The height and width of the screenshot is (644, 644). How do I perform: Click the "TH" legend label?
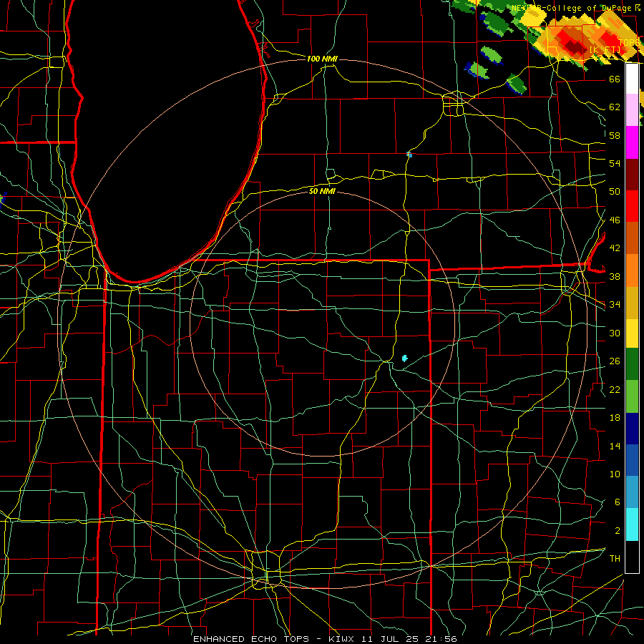pyautogui.click(x=615, y=559)
